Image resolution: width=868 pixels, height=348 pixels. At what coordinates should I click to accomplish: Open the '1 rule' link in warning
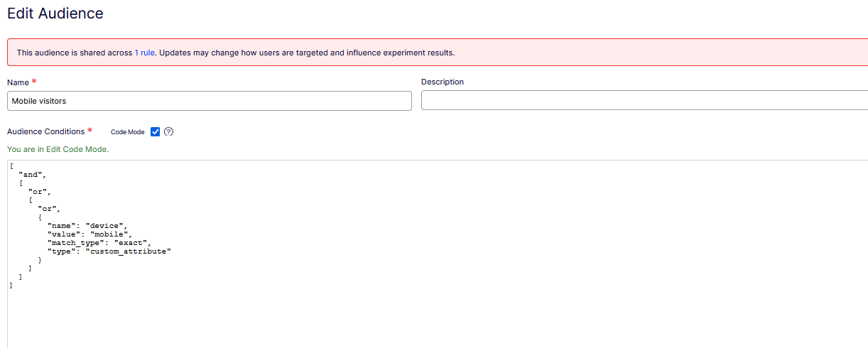click(x=144, y=53)
